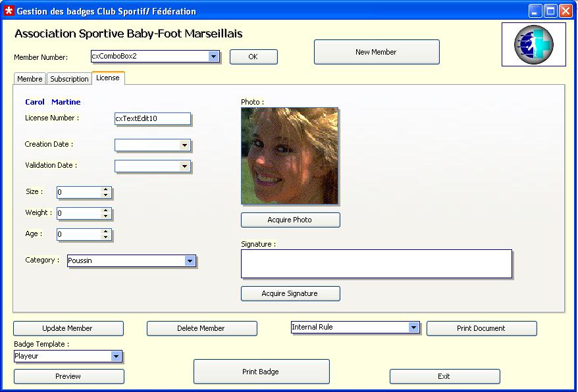Increase the Age value with up arrow
The height and width of the screenshot is (392, 578).
105,232
